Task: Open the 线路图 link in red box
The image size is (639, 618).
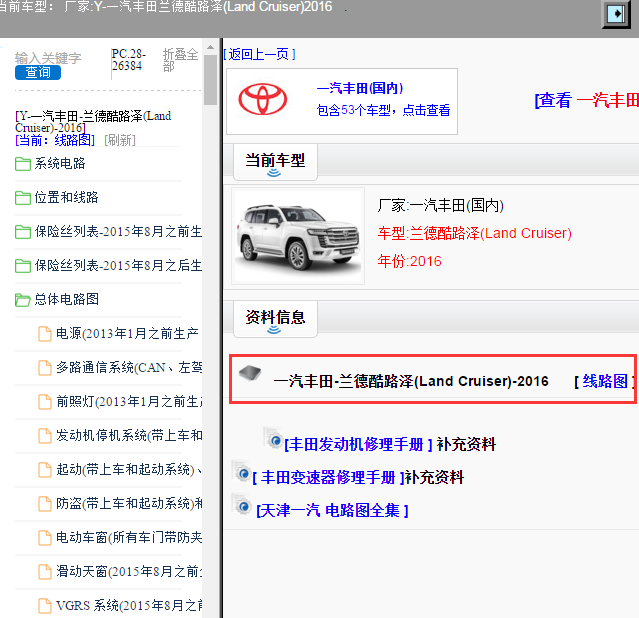Action: click(x=605, y=382)
